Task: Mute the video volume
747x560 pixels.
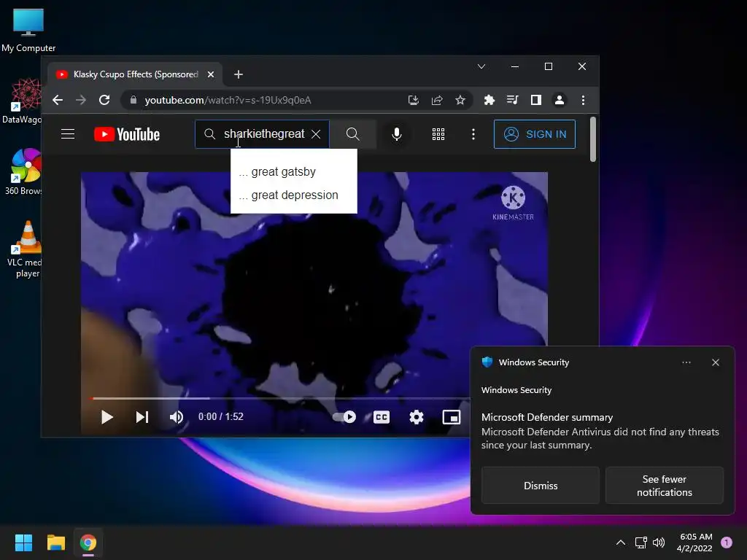Action: point(177,417)
